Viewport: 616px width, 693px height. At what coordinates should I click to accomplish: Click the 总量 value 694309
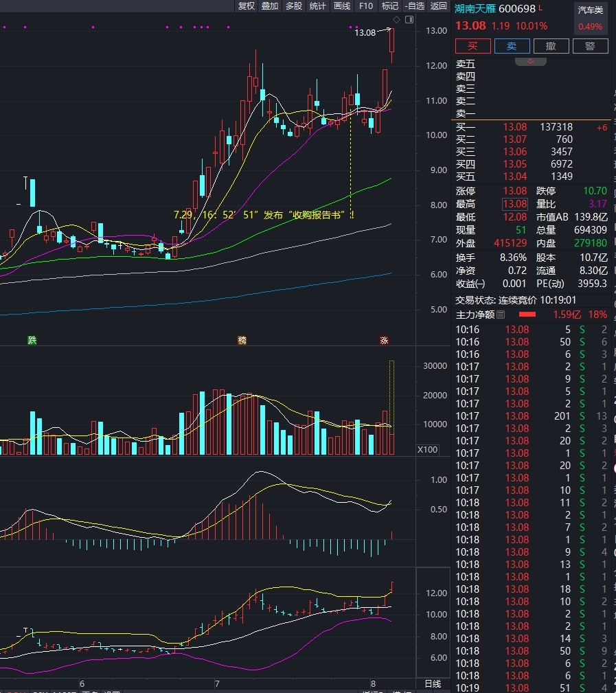(591, 230)
